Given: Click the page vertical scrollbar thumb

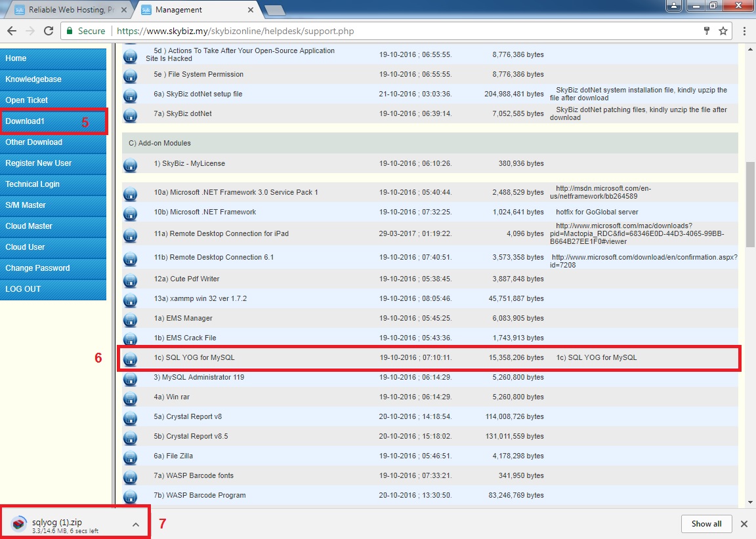Looking at the screenshot, I should [x=750, y=203].
